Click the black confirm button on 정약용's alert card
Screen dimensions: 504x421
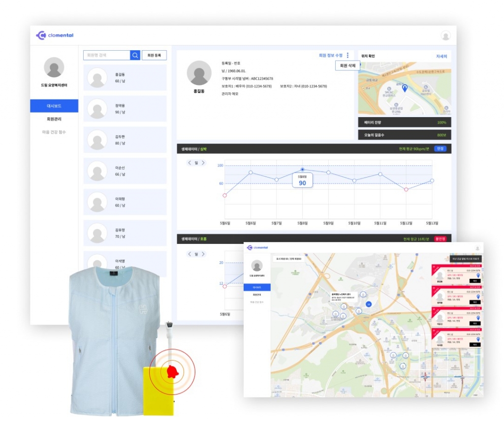(475, 302)
